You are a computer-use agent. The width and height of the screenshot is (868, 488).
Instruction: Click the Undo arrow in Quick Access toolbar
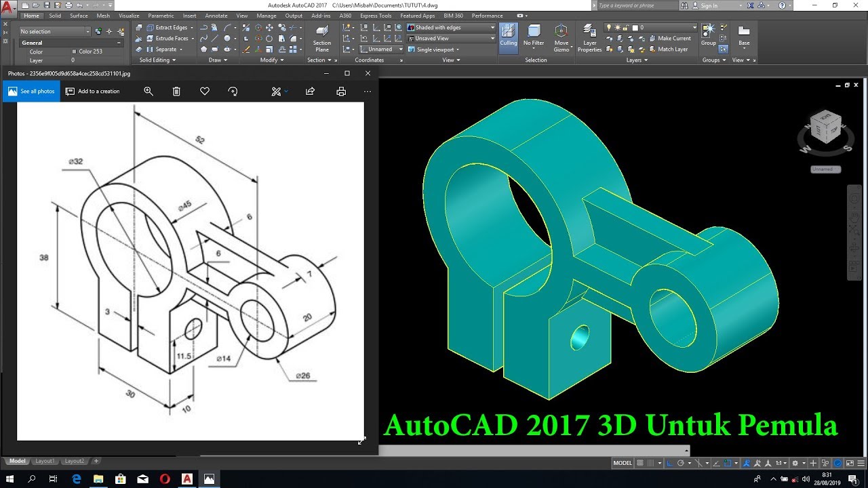[x=79, y=5]
